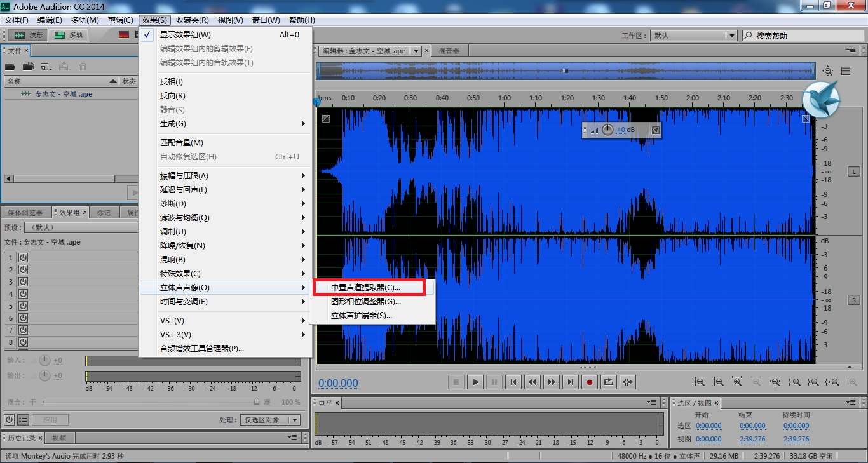The height and width of the screenshot is (463, 868).
Task: Click zoom out full icon
Action: click(775, 382)
